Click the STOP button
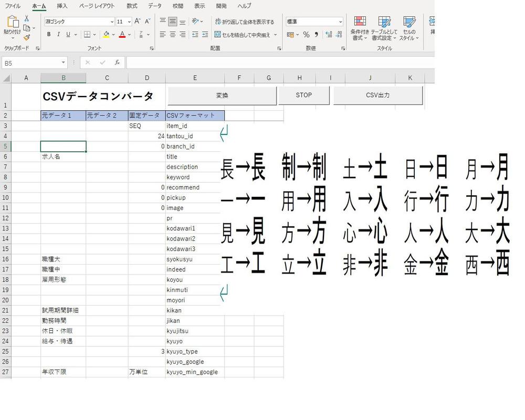 [304, 95]
